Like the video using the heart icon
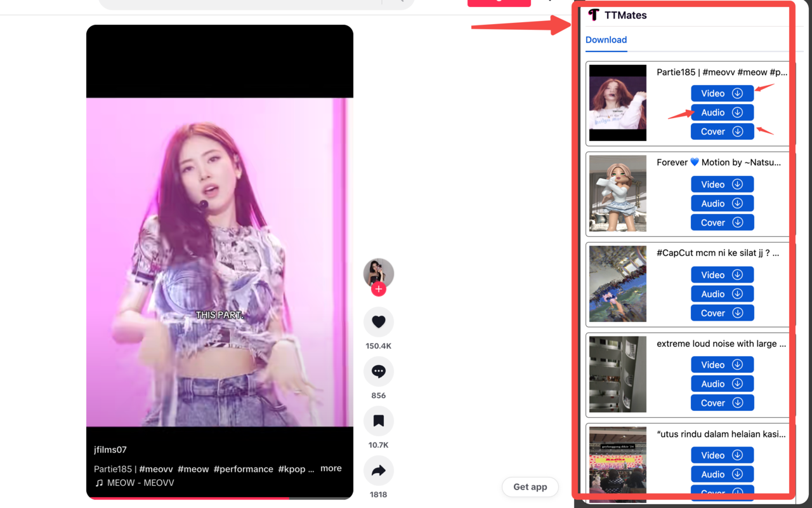This screenshot has width=812, height=508. (x=378, y=321)
